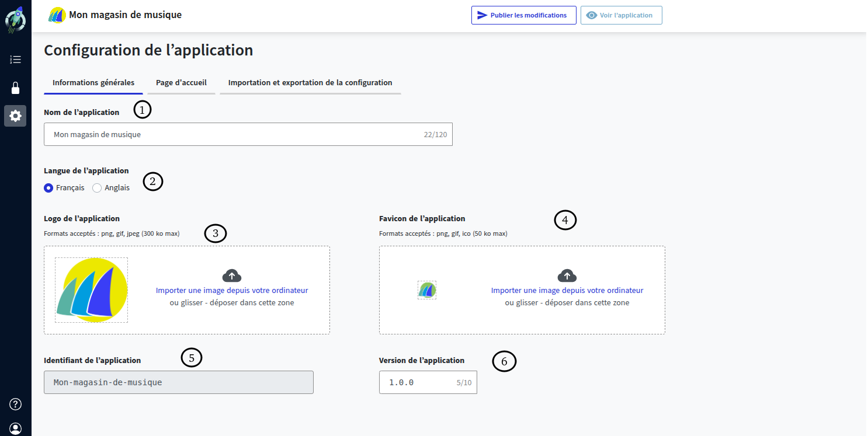Switch to the Page d'accueil tab

click(181, 82)
